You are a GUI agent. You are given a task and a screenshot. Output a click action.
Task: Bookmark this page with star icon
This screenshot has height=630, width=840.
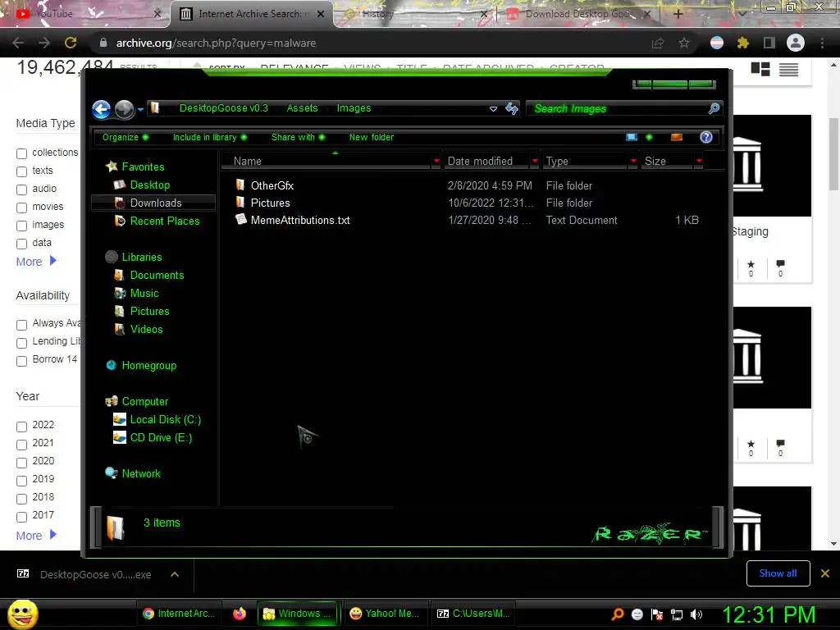683,43
